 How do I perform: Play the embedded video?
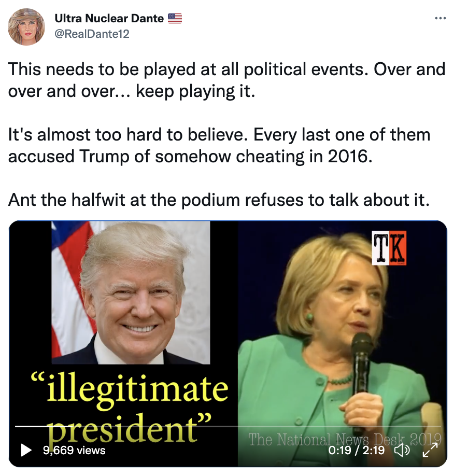[x=26, y=450]
